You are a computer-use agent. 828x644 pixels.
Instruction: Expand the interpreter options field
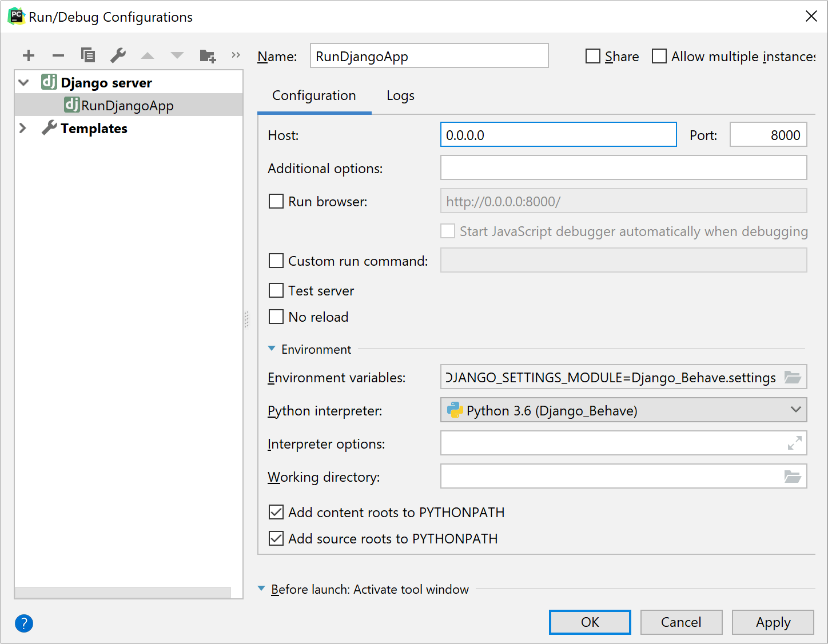pyautogui.click(x=794, y=443)
